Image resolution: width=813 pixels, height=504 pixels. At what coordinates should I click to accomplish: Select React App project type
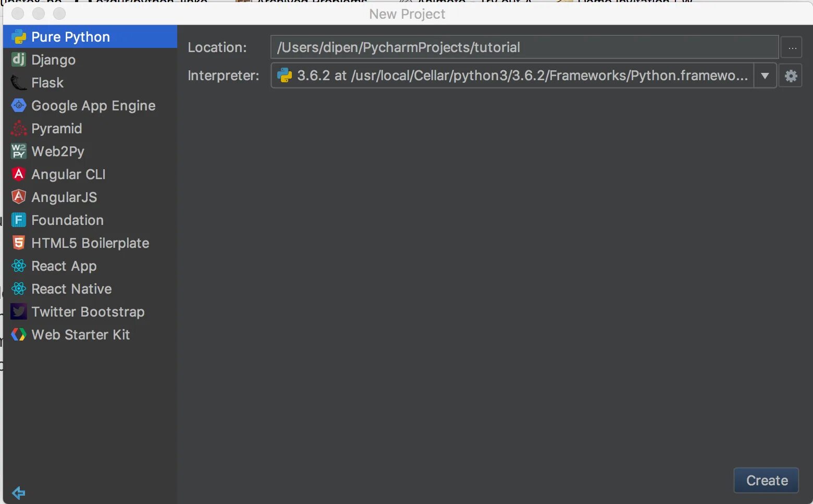90,266
